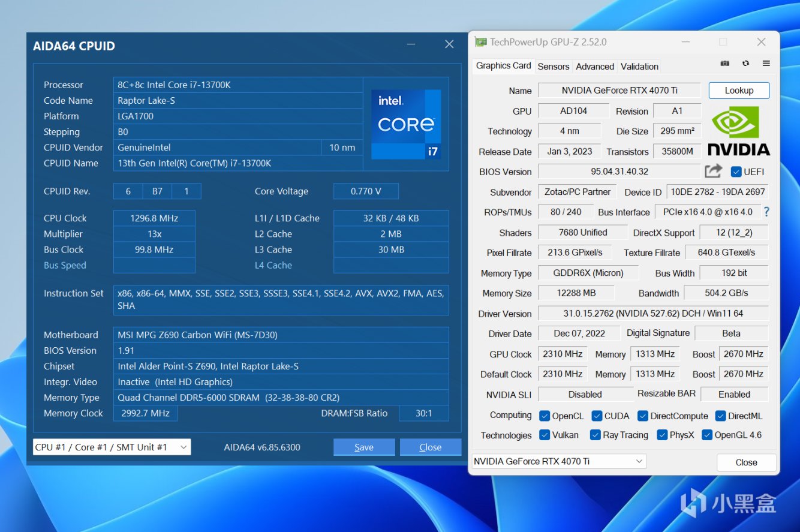Take a GPU-Z screenshot with camera icon
The width and height of the screenshot is (800, 532).
click(x=725, y=64)
